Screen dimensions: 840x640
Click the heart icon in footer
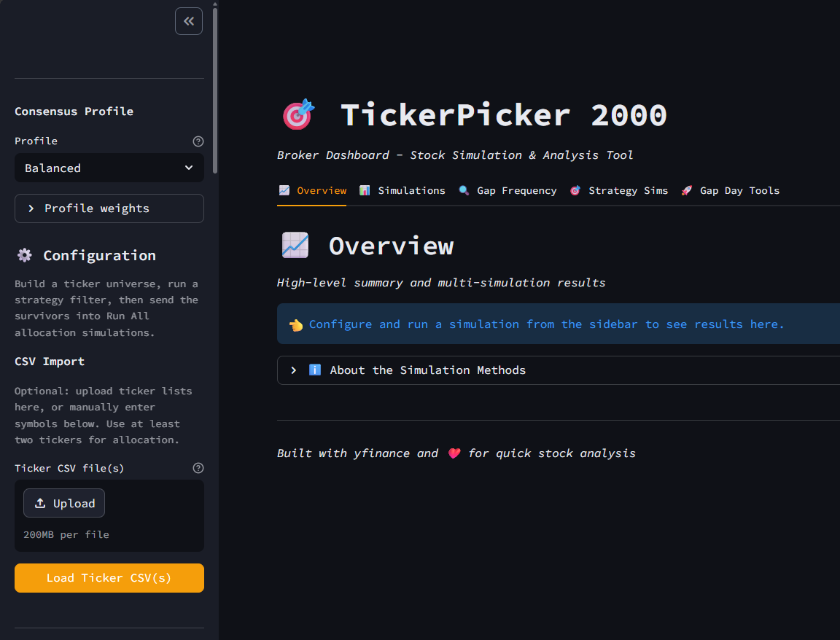pyautogui.click(x=454, y=453)
